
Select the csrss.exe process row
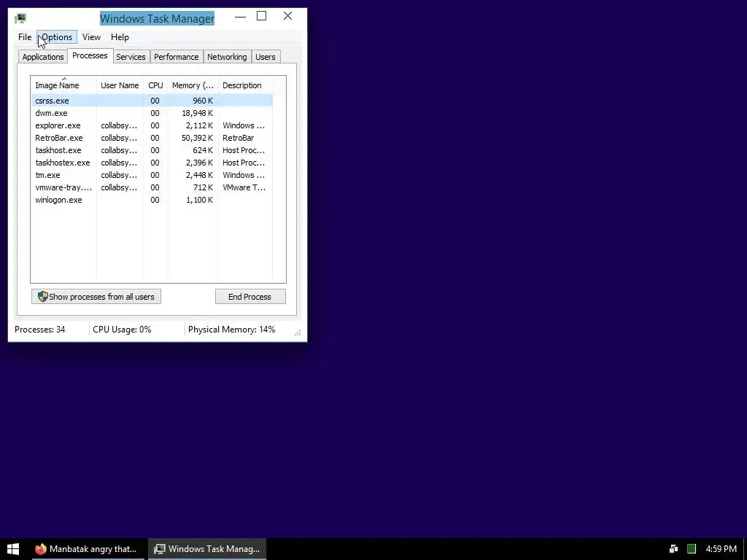152,101
